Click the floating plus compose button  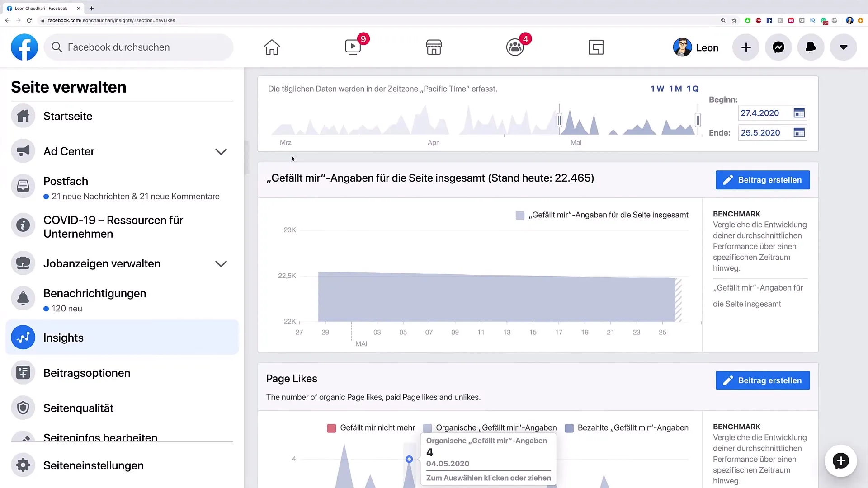841,461
